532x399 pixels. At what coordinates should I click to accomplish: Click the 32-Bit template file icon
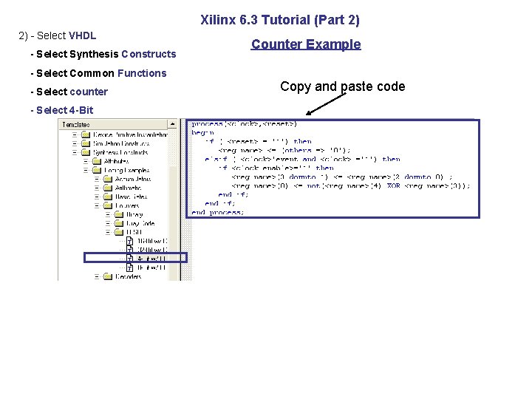pos(130,250)
